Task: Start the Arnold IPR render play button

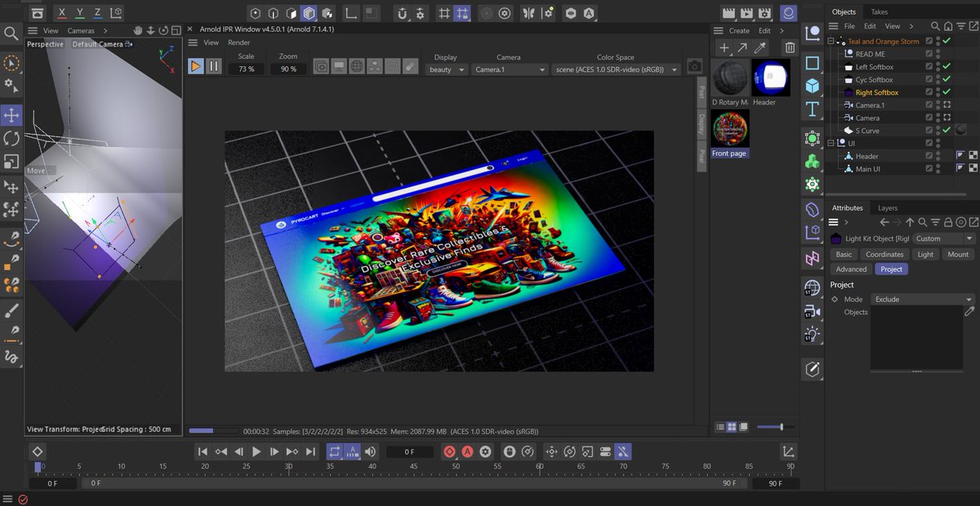Action: pyautogui.click(x=195, y=66)
